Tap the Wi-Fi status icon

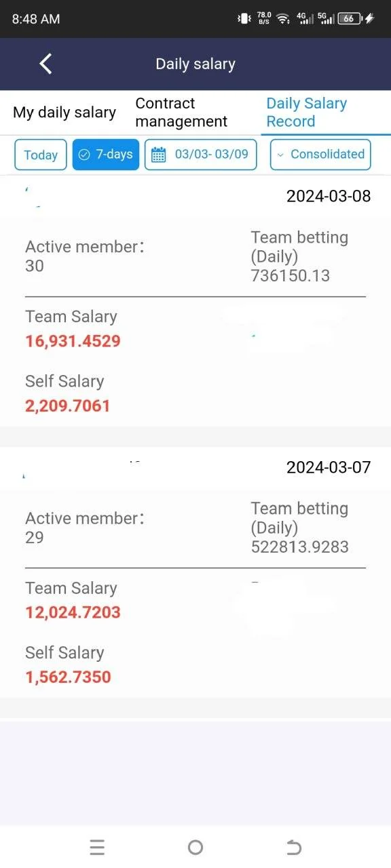pyautogui.click(x=283, y=19)
